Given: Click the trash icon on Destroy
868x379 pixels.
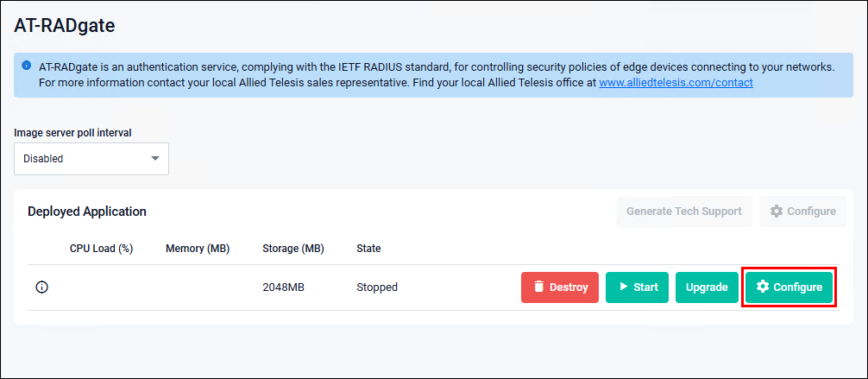Looking at the screenshot, I should 538,287.
